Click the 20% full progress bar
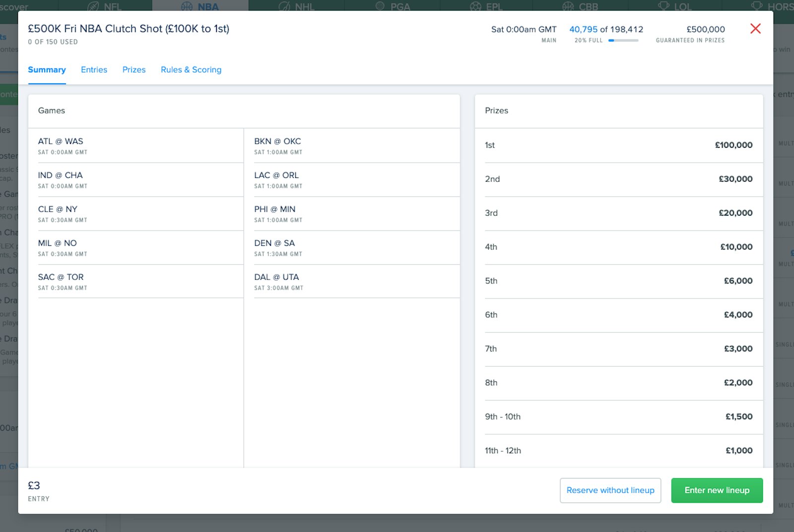 (x=623, y=41)
